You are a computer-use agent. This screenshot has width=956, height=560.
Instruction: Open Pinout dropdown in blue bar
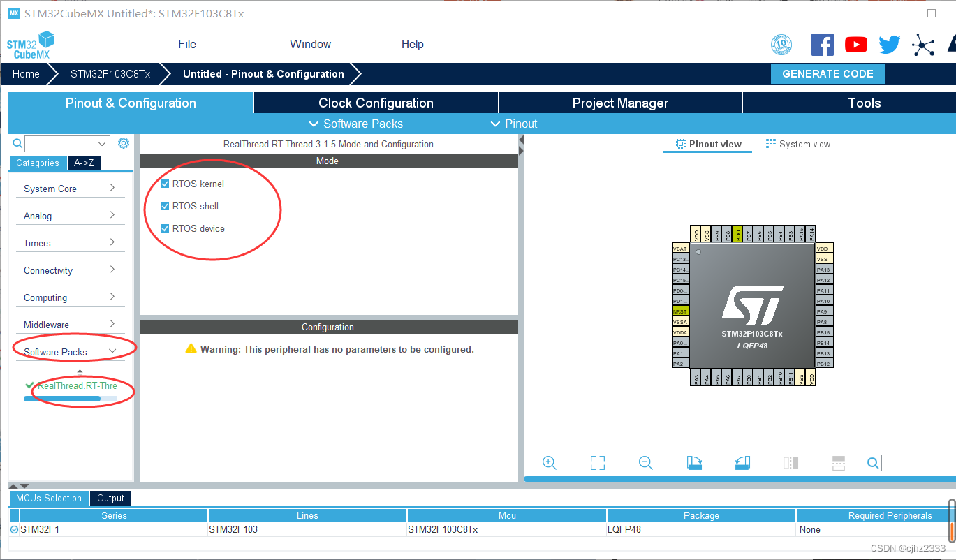(514, 124)
